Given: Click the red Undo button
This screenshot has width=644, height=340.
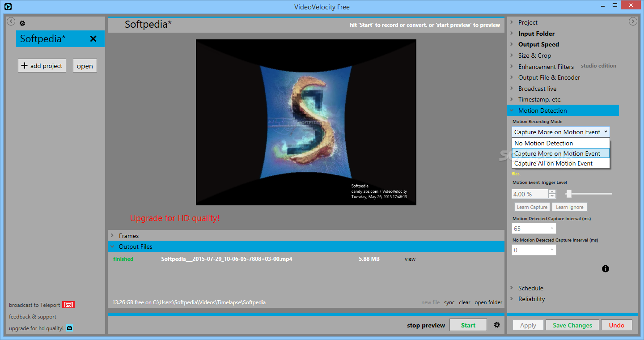Looking at the screenshot, I should pyautogui.click(x=617, y=325).
